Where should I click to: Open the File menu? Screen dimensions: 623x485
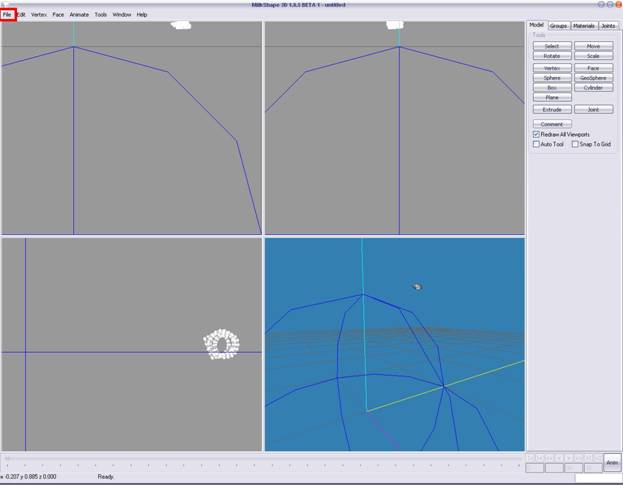(7, 15)
